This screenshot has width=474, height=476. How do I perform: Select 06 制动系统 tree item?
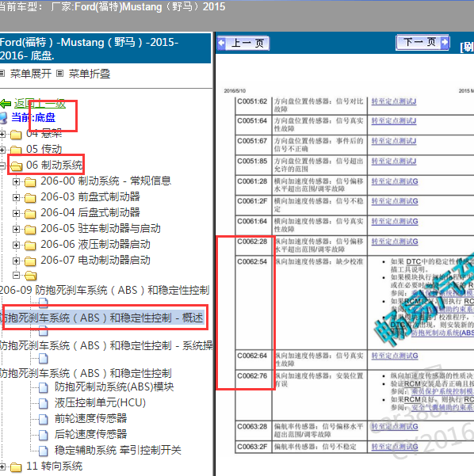click(54, 166)
